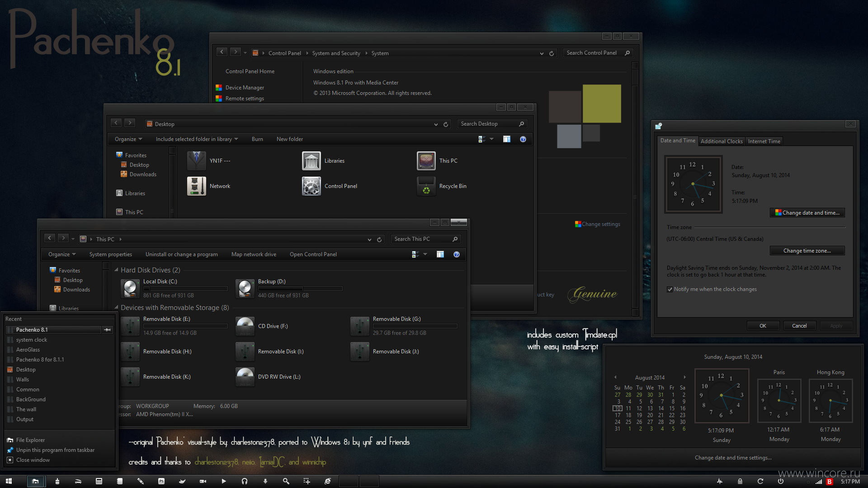Open Organize dropdown in Desktop window
The width and height of the screenshot is (868, 488).
click(x=128, y=139)
